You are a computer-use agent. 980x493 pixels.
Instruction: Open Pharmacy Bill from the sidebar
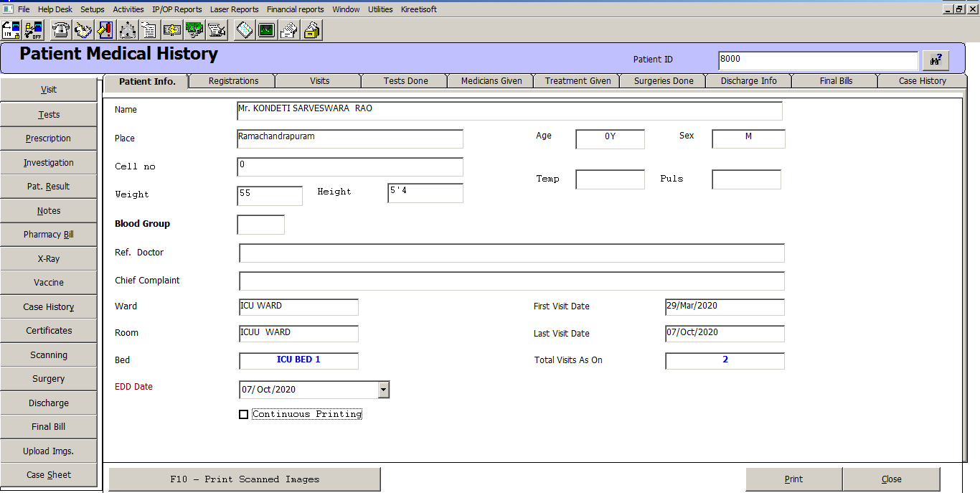pos(49,235)
